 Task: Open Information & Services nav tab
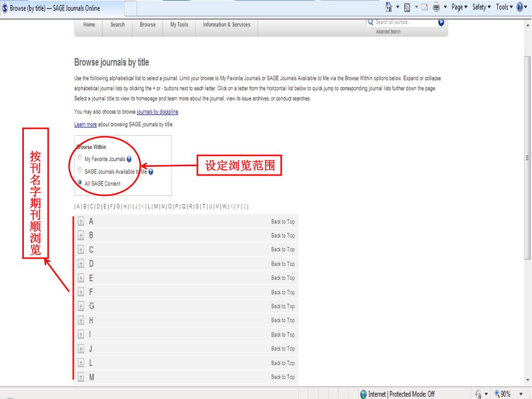227,25
